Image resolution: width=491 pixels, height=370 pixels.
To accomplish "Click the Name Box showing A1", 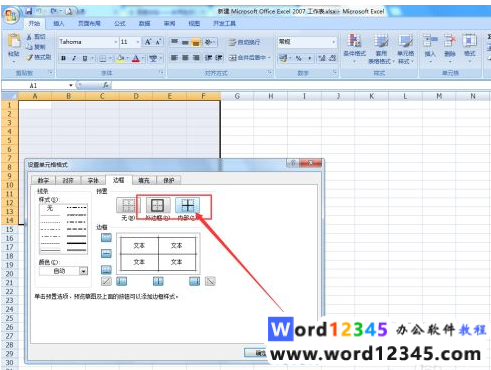I will click(37, 86).
